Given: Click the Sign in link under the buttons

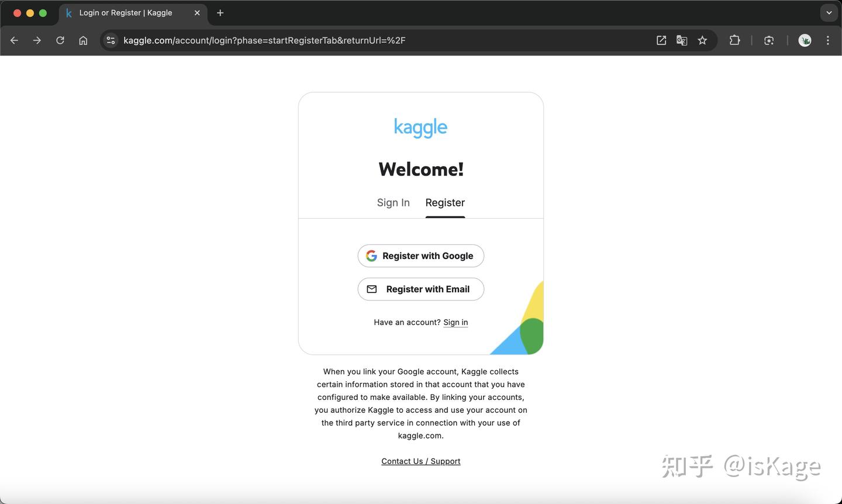Looking at the screenshot, I should point(455,322).
